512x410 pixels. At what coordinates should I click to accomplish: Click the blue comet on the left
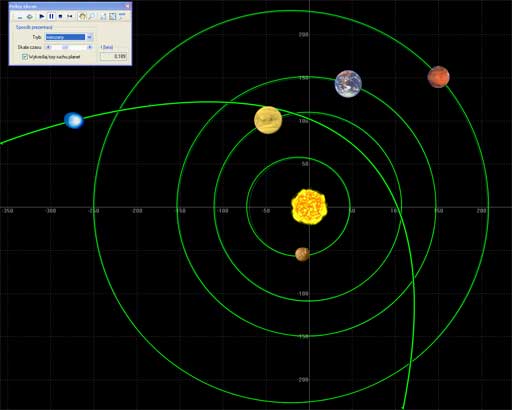[x=74, y=120]
